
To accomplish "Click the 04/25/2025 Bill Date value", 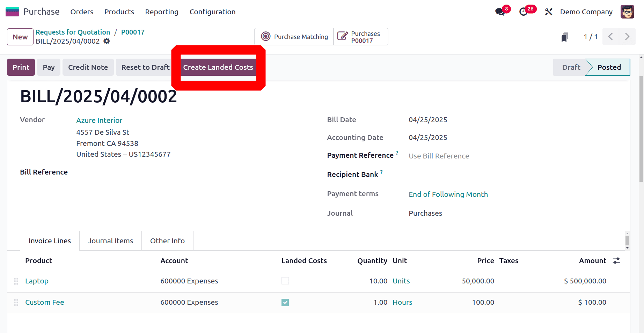I will [428, 120].
